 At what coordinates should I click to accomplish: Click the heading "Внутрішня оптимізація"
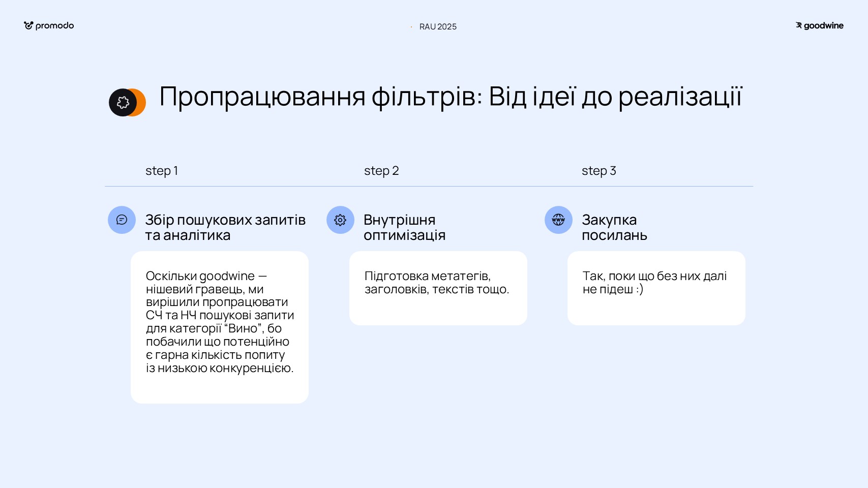pyautogui.click(x=404, y=227)
